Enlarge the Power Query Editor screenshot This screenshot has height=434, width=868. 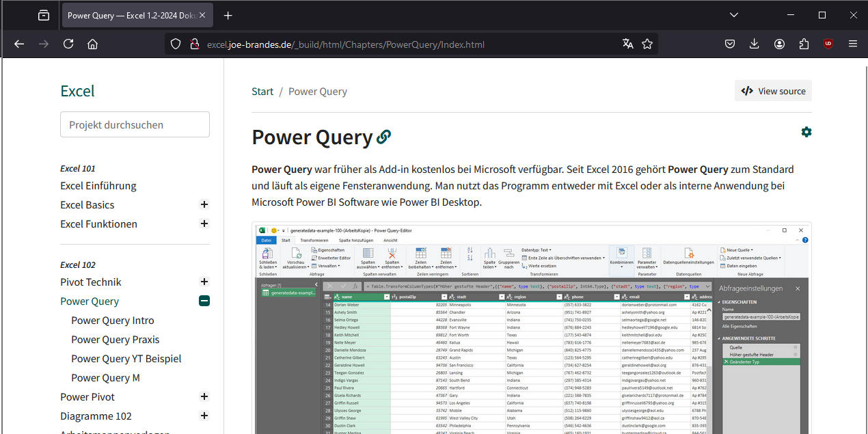(x=532, y=328)
